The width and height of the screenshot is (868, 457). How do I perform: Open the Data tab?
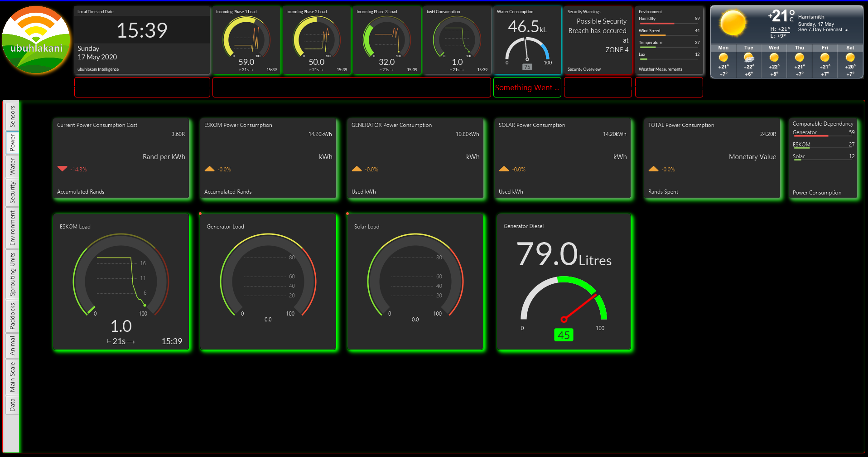[x=12, y=404]
